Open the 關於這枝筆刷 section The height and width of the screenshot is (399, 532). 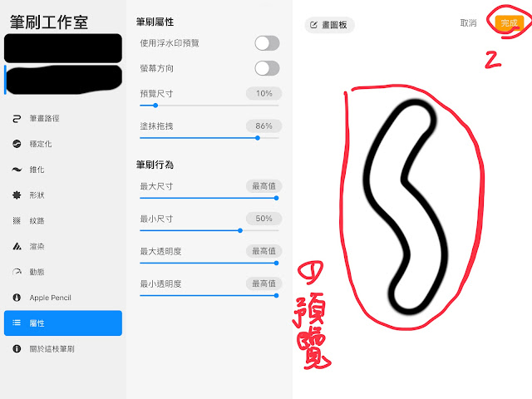coord(63,349)
